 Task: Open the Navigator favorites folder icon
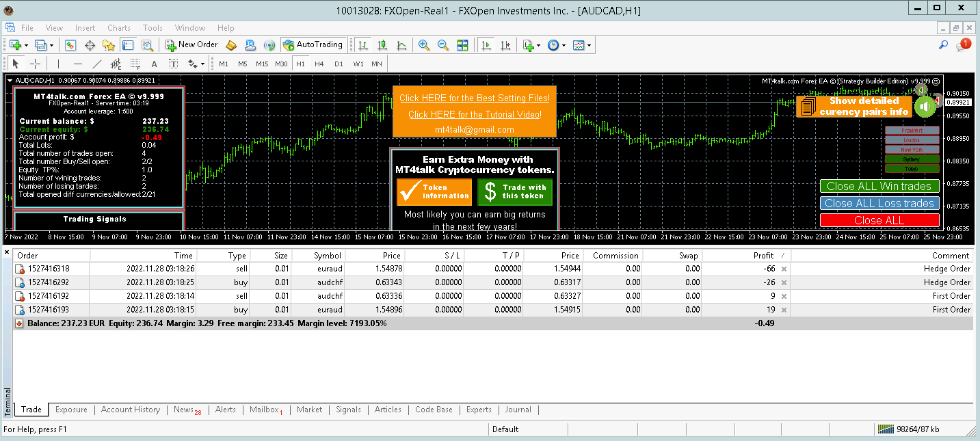108,45
